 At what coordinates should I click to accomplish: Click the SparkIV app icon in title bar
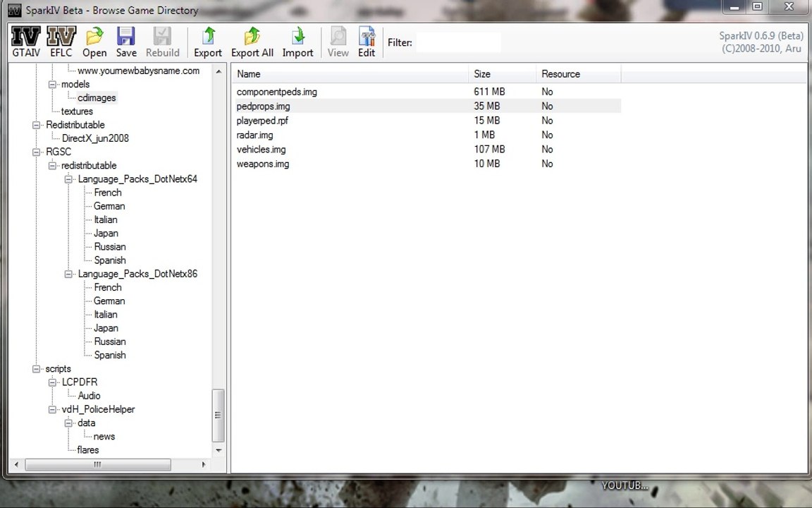(15, 10)
